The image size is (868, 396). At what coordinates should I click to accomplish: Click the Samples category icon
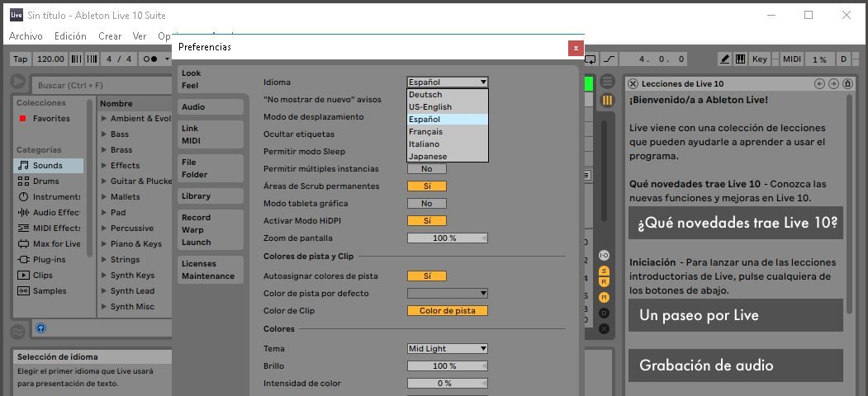pyautogui.click(x=23, y=291)
